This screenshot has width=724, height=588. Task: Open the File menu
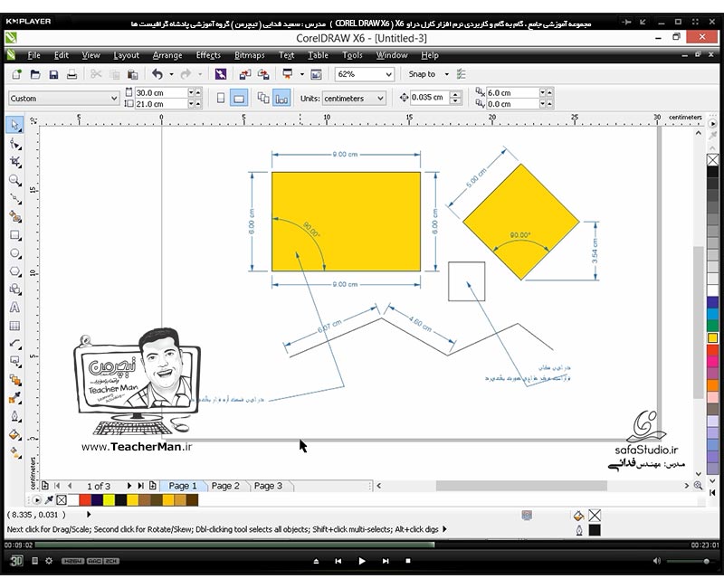point(33,55)
